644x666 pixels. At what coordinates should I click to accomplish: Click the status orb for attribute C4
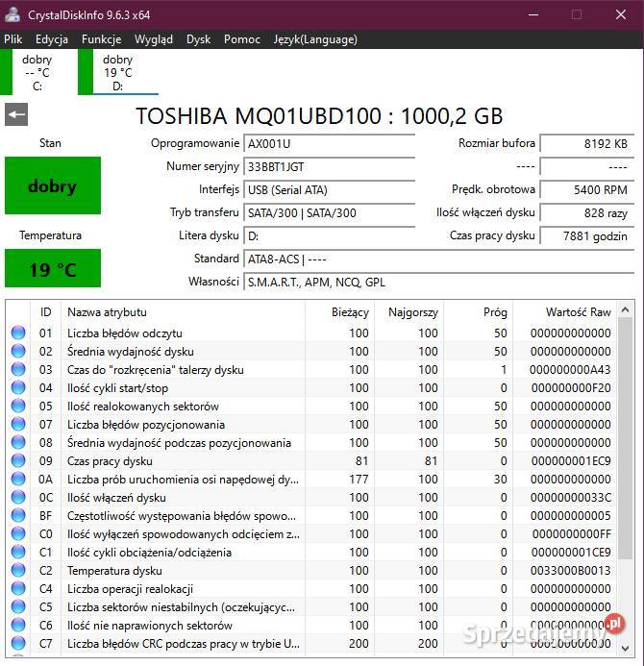click(18, 588)
